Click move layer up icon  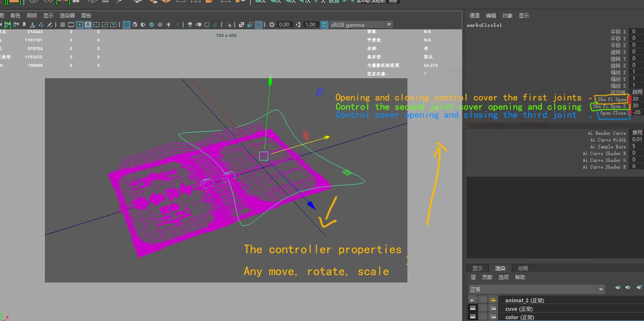(x=618, y=287)
